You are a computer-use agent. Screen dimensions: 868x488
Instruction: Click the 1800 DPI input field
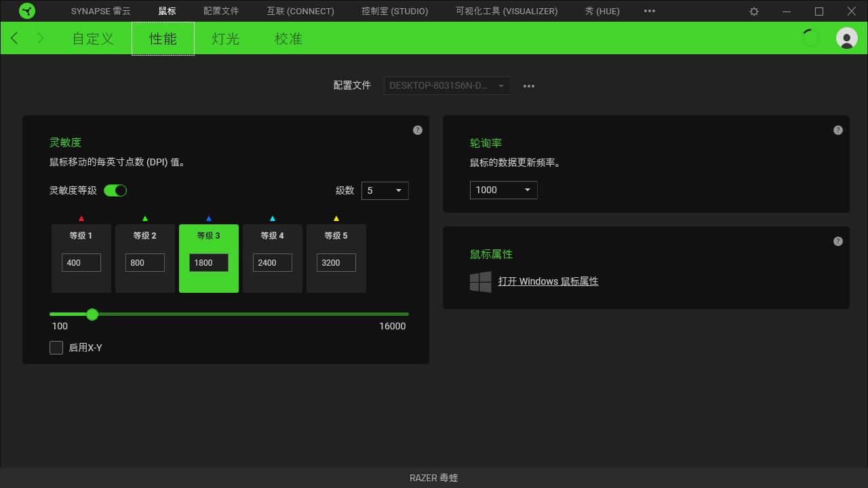pyautogui.click(x=208, y=262)
